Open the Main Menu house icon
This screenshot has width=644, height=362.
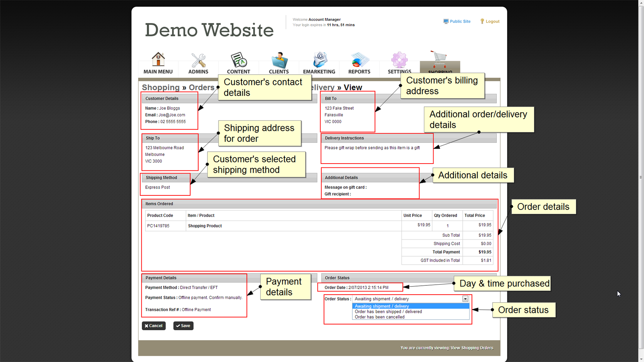[158, 61]
